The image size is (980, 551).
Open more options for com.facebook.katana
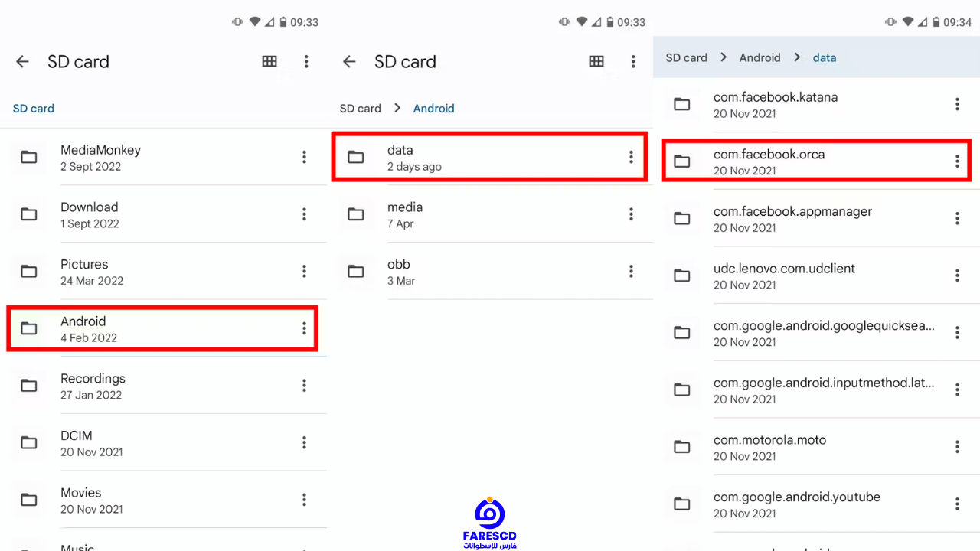click(x=957, y=104)
